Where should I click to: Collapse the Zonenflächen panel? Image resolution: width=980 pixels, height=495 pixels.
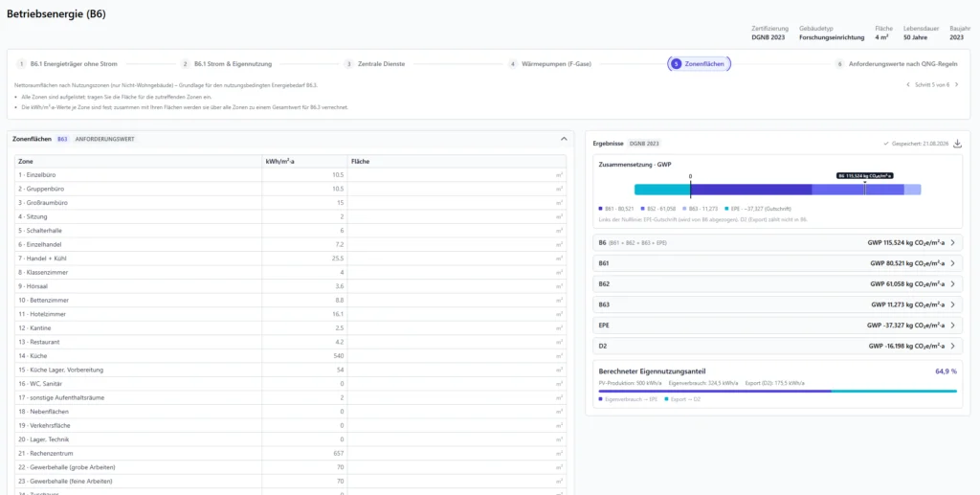coord(564,139)
